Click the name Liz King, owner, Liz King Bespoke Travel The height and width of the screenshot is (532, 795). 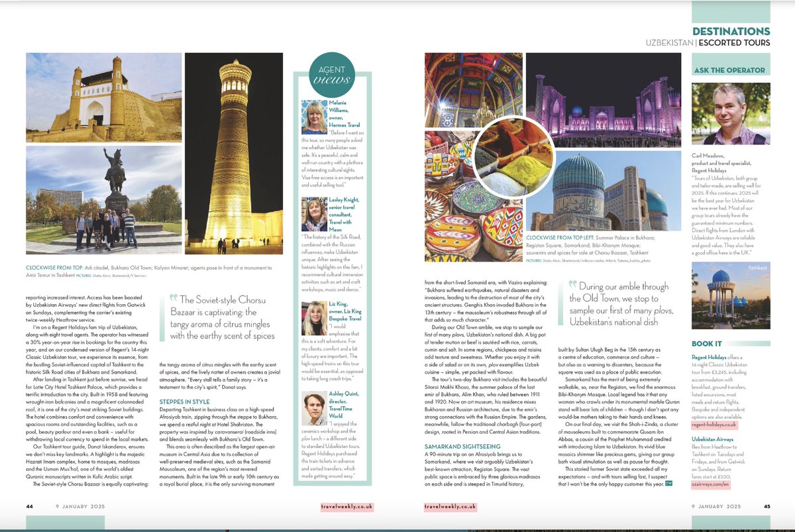[346, 311]
